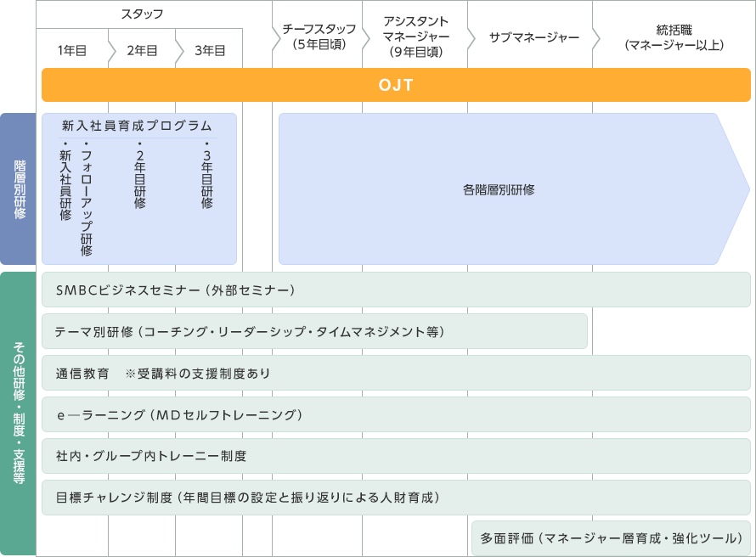Click the 目標チャレンジ制度 bar
This screenshot has height=557, width=756.
pyautogui.click(x=396, y=498)
